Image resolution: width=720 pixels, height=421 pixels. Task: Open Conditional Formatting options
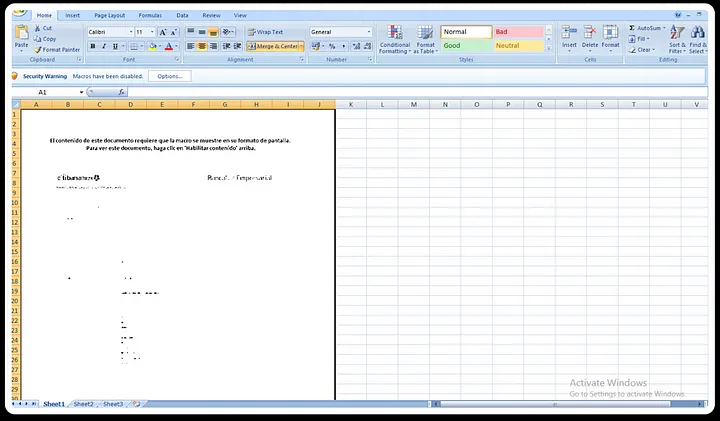tap(395, 40)
